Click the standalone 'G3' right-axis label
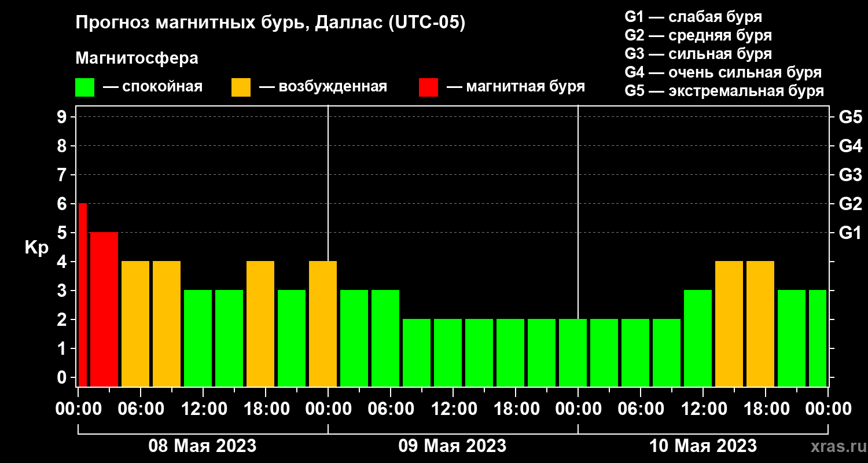 (850, 175)
